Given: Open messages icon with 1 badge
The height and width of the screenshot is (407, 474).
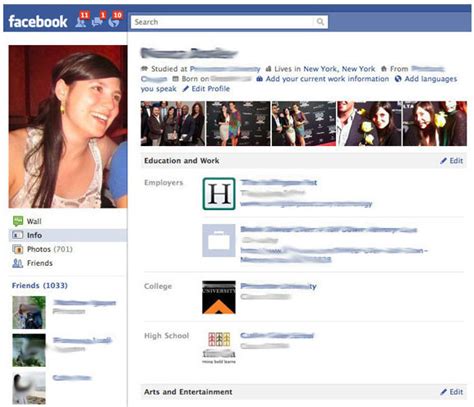Looking at the screenshot, I should (98, 21).
